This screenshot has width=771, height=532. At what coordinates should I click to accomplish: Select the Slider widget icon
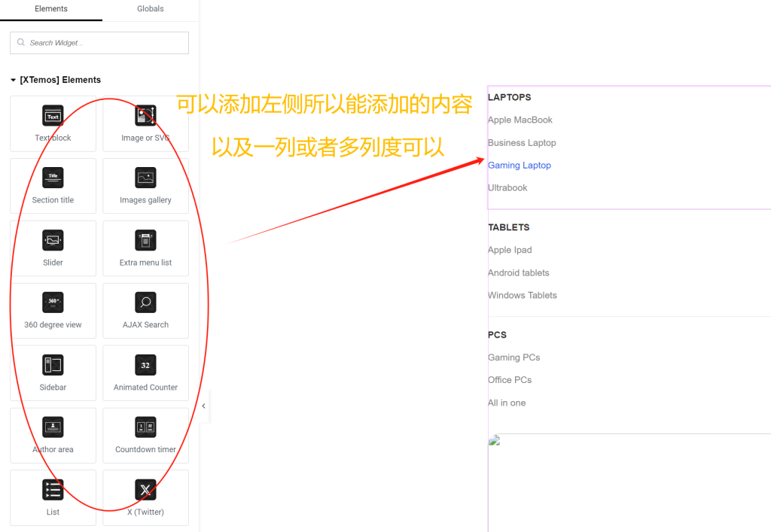(53, 240)
